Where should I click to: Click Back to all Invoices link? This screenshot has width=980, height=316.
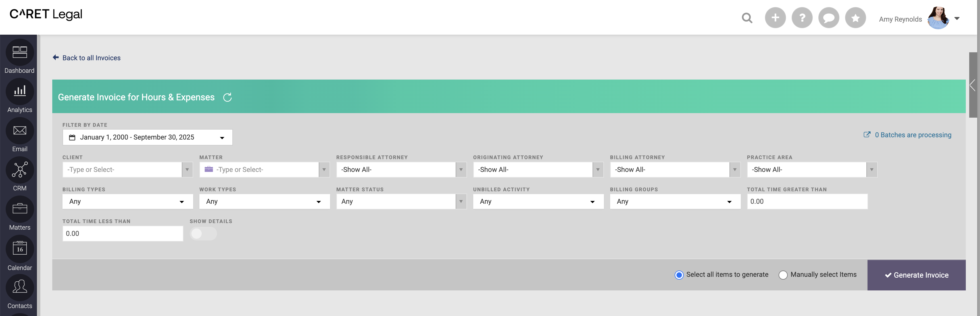91,58
